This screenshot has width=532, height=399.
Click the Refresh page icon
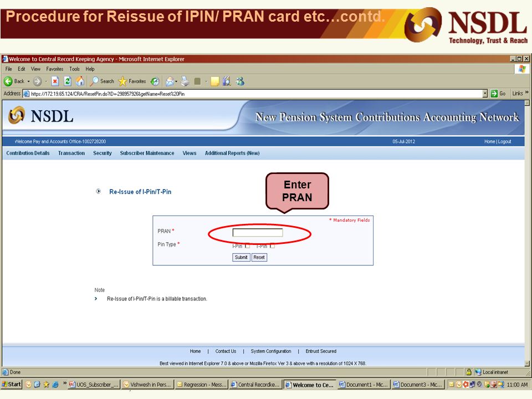[x=68, y=81]
